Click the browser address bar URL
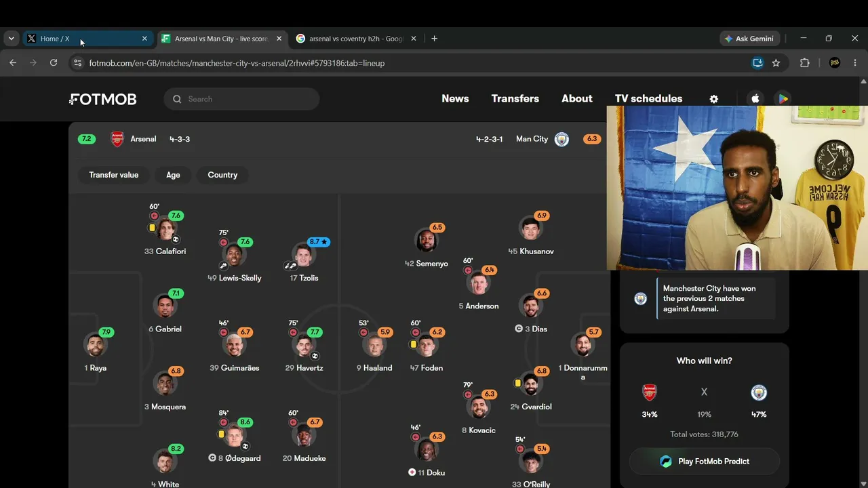This screenshot has width=868, height=488. (x=237, y=63)
